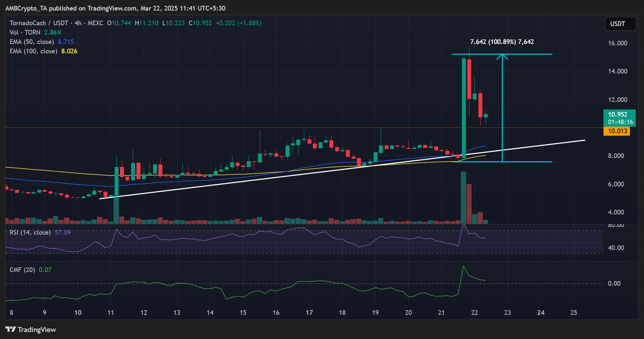
Task: Click date 11 on the time axis
Action: [111, 312]
